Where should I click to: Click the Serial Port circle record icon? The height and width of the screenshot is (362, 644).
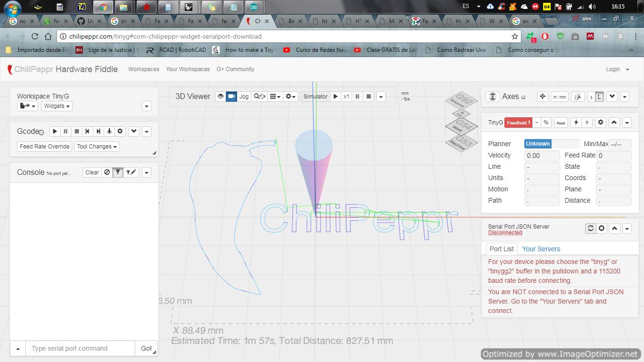[x=602, y=228]
